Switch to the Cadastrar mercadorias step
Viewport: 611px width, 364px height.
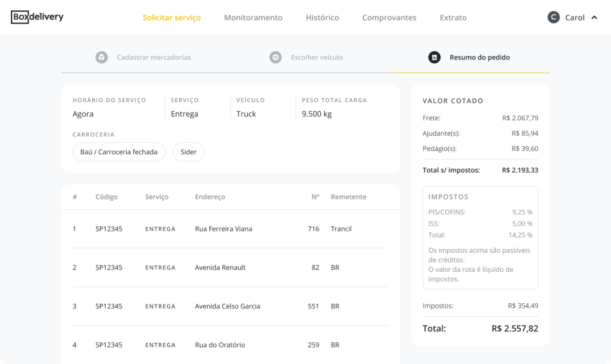point(154,58)
